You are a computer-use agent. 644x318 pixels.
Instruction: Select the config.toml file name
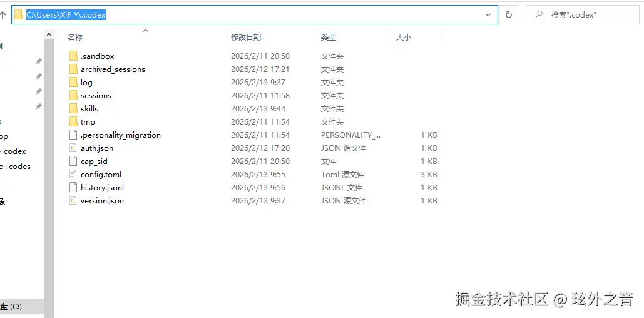(101, 174)
